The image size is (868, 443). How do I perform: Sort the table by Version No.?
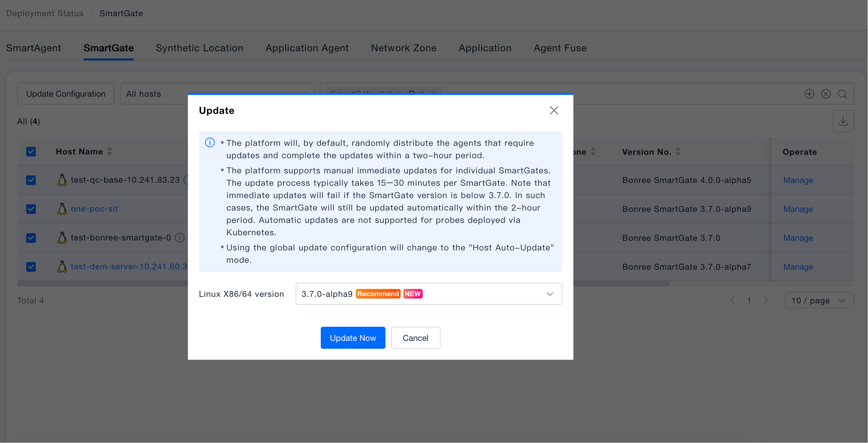click(678, 152)
